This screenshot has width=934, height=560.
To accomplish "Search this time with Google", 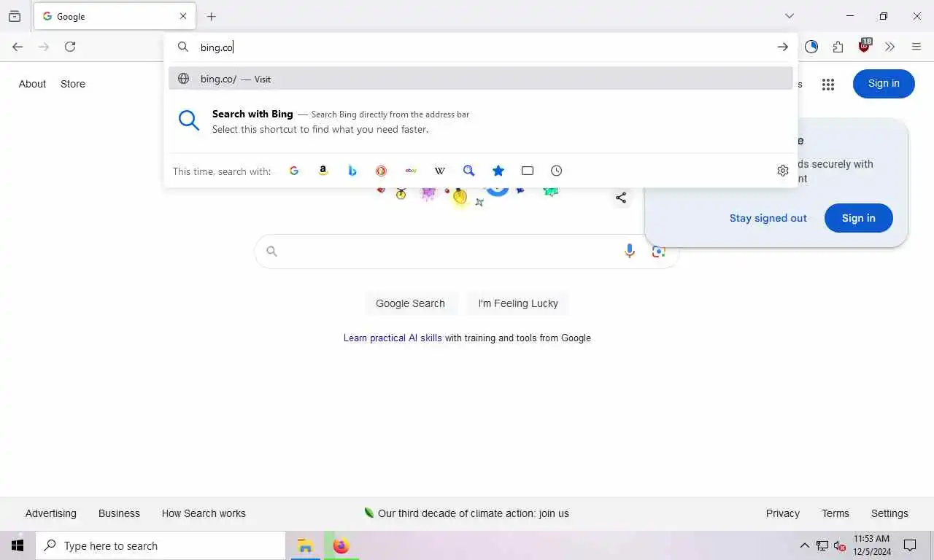I will pyautogui.click(x=294, y=171).
